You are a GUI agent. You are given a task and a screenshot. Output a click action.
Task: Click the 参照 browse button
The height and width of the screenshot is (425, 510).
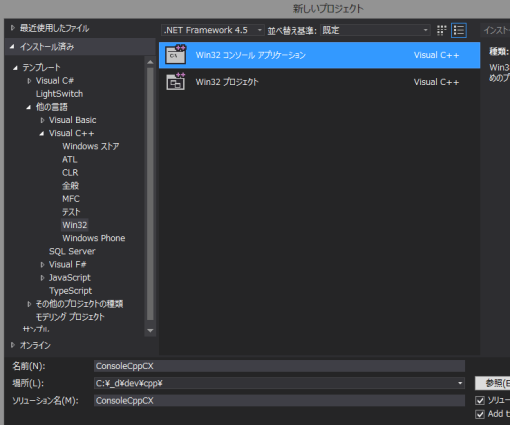[492, 383]
